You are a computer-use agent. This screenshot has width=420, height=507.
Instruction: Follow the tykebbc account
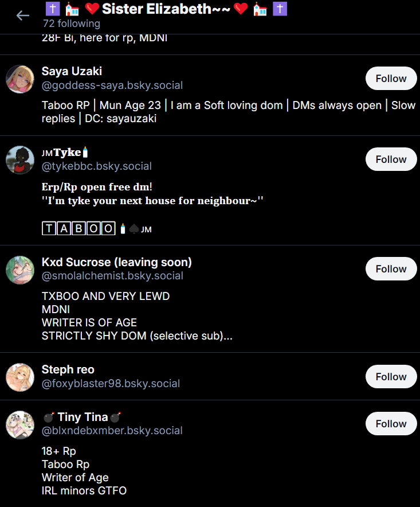tap(391, 159)
